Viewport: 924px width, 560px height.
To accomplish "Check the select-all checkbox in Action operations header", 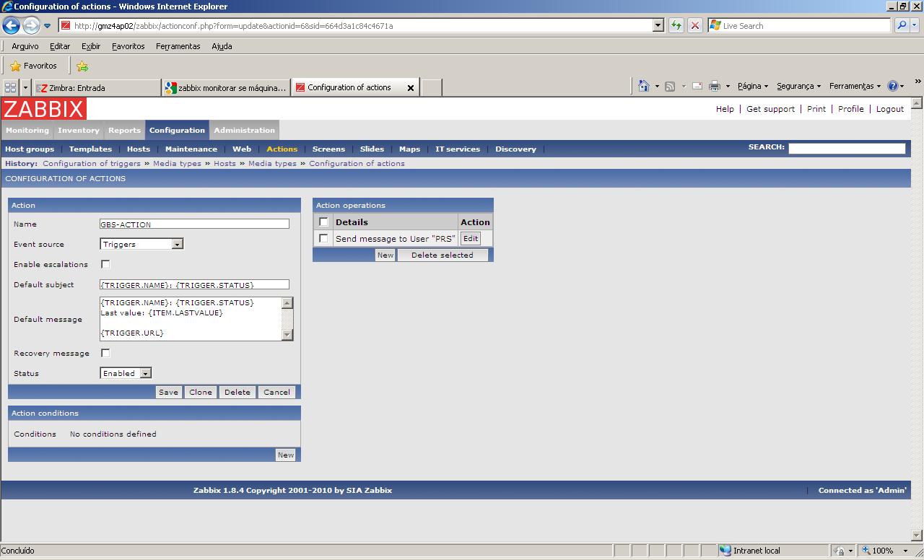I will point(323,222).
